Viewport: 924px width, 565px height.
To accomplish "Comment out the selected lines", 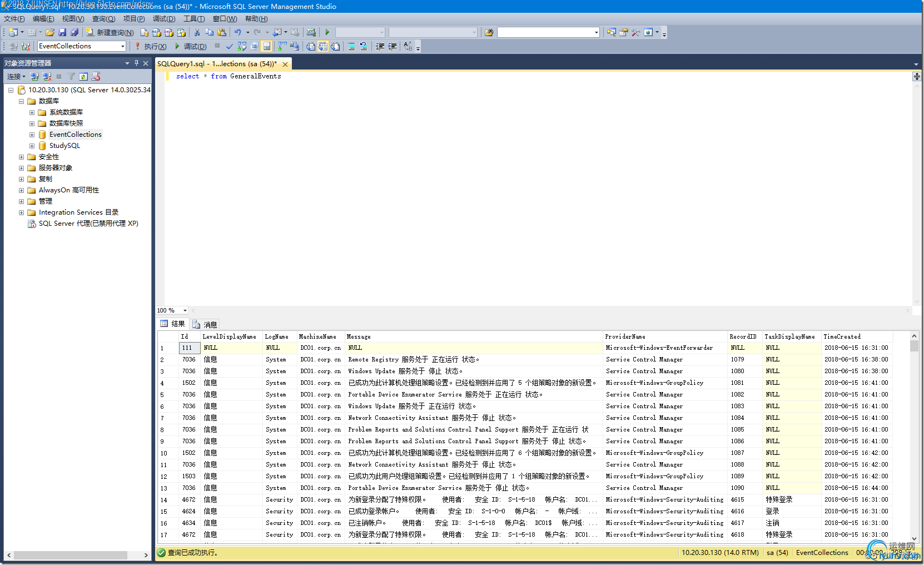I will click(x=351, y=46).
